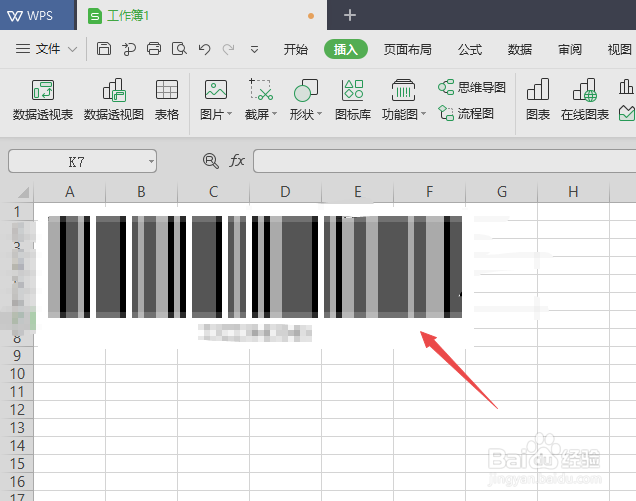The width and height of the screenshot is (636, 501).
Task: Expand the quick access toolbar customize arrow
Action: tap(254, 50)
